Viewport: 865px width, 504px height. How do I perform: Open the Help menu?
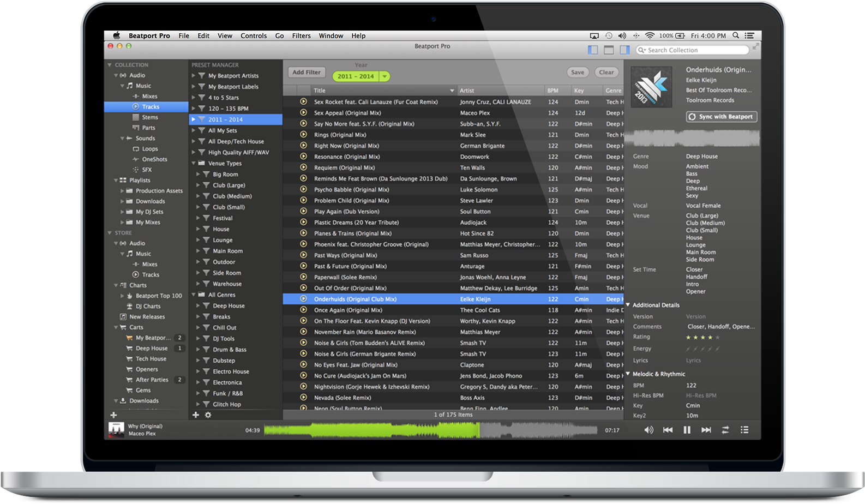click(x=358, y=35)
